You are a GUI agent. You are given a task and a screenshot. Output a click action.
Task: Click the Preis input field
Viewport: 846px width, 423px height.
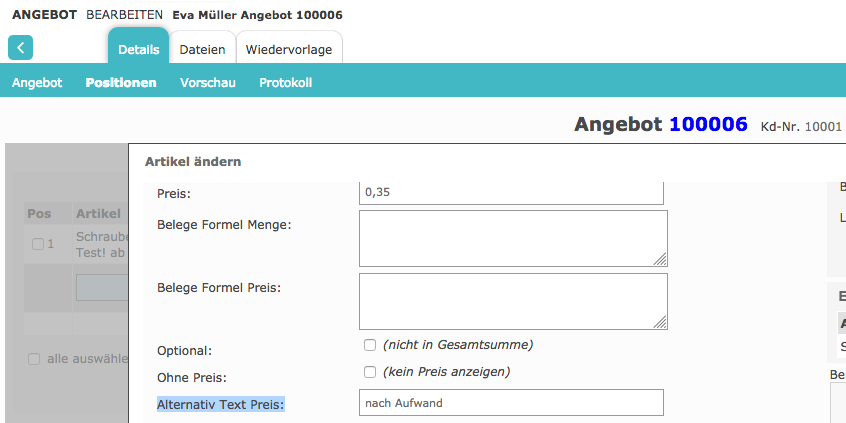click(x=510, y=191)
